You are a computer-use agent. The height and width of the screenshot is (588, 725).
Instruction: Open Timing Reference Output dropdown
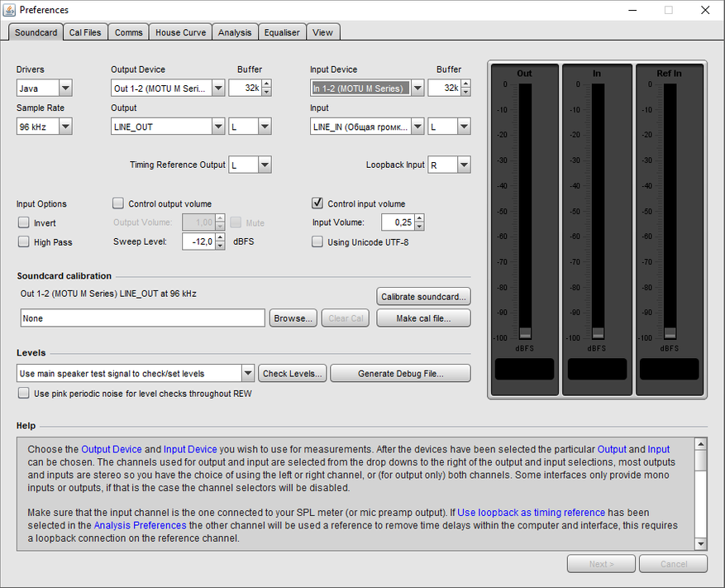(265, 165)
